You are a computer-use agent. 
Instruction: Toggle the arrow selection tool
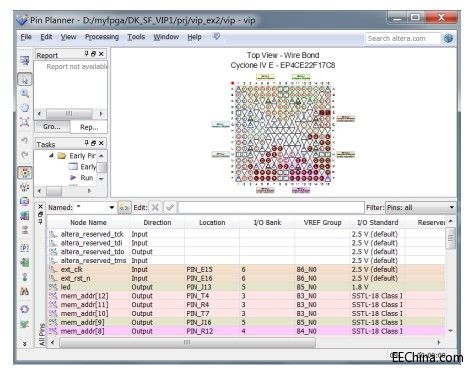(x=25, y=79)
